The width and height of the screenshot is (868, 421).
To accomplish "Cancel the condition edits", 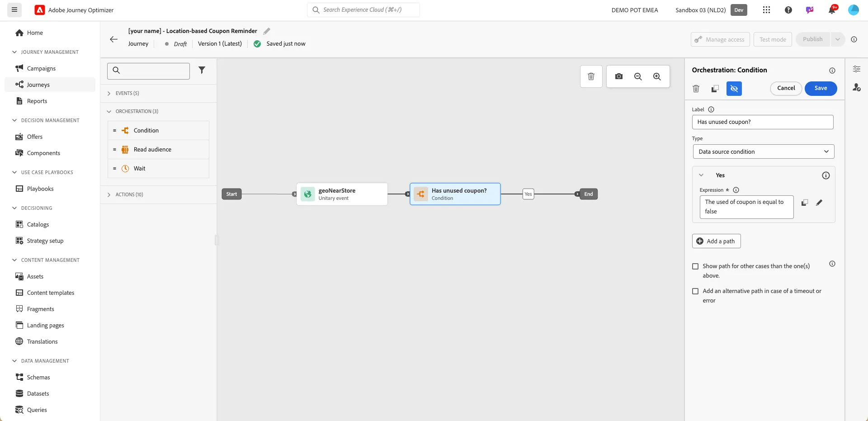I will [x=786, y=88].
